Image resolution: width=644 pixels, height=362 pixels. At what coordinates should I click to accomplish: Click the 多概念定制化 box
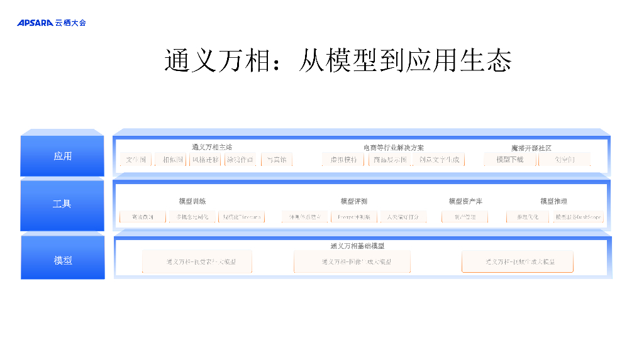click(192, 217)
